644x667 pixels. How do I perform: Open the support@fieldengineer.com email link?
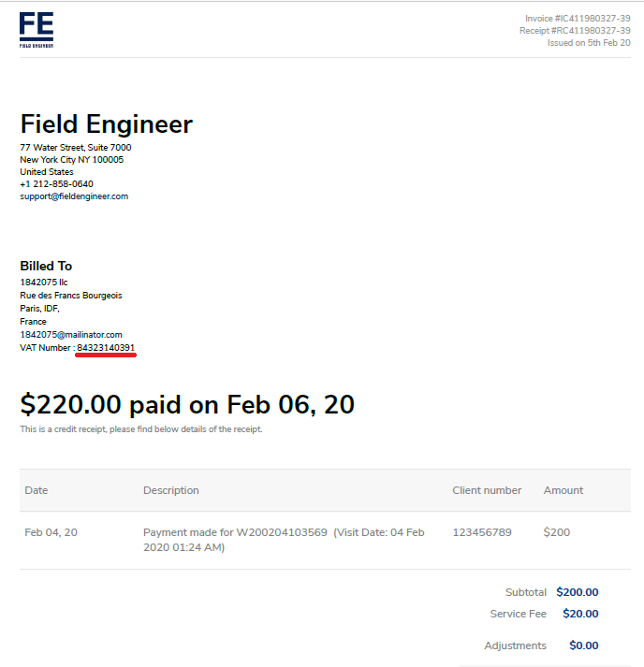coord(74,196)
